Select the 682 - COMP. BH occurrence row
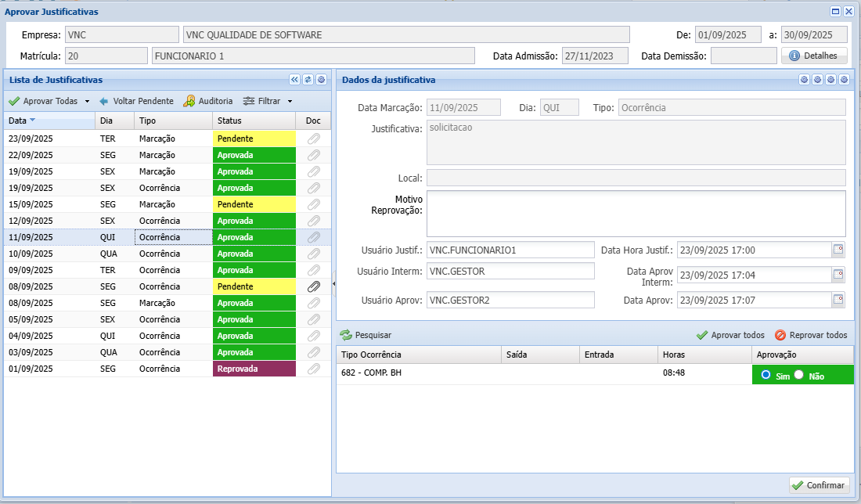The image size is (861, 504). pyautogui.click(x=595, y=374)
